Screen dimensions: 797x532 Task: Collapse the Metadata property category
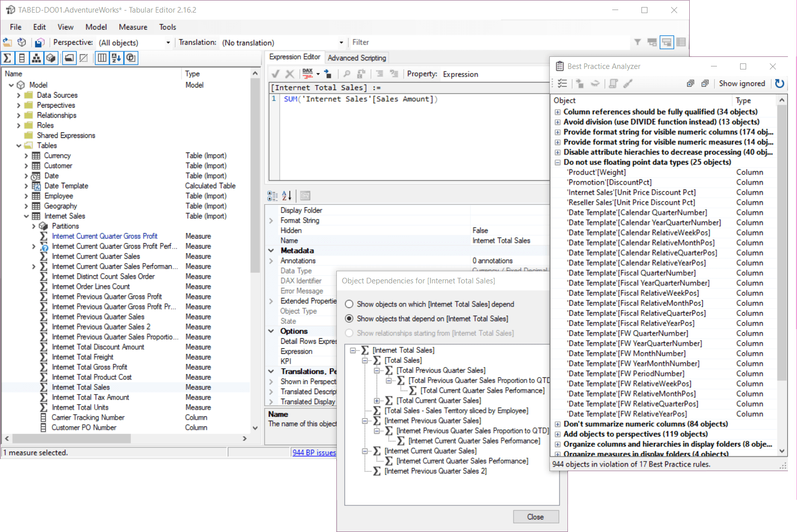pos(271,251)
